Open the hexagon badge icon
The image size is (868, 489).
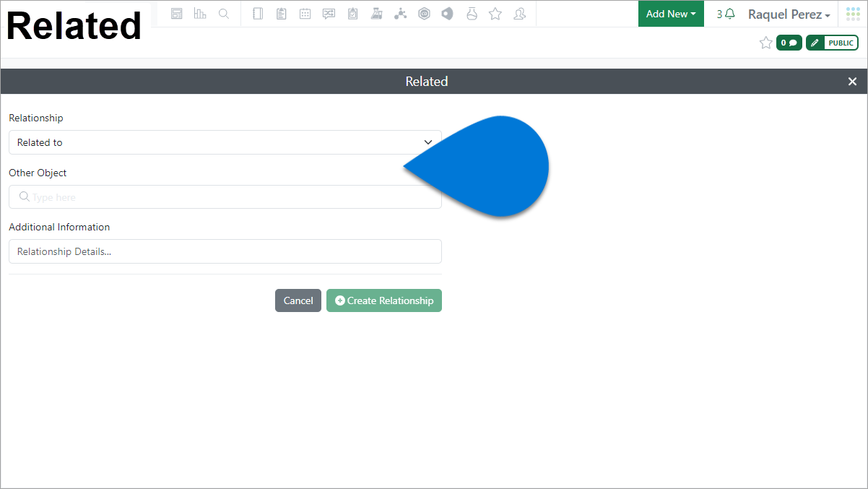point(424,14)
